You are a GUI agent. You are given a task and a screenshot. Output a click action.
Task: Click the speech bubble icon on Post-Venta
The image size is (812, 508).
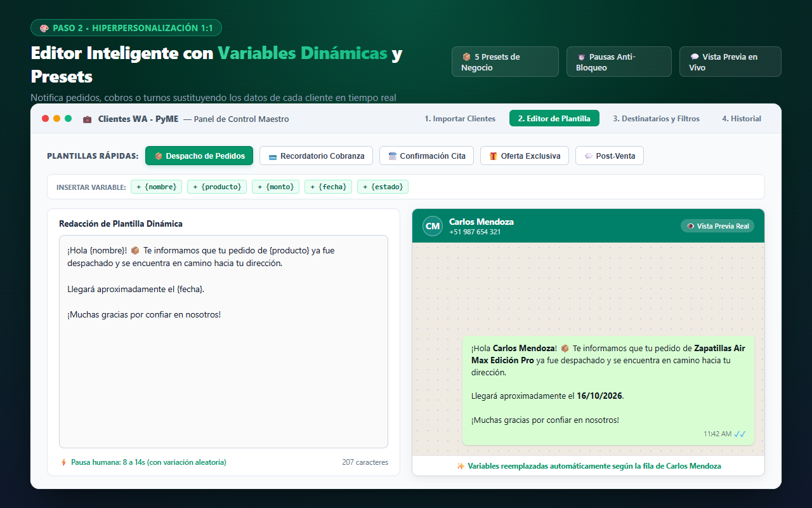click(589, 156)
